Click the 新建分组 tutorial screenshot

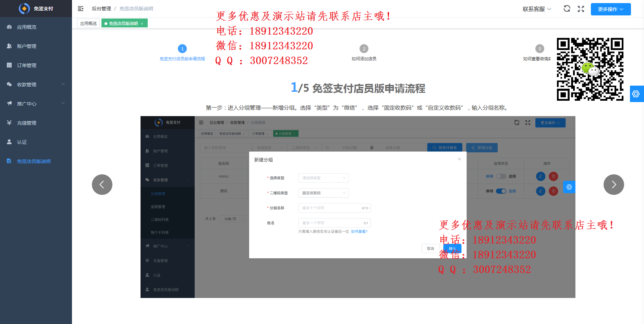click(x=358, y=207)
